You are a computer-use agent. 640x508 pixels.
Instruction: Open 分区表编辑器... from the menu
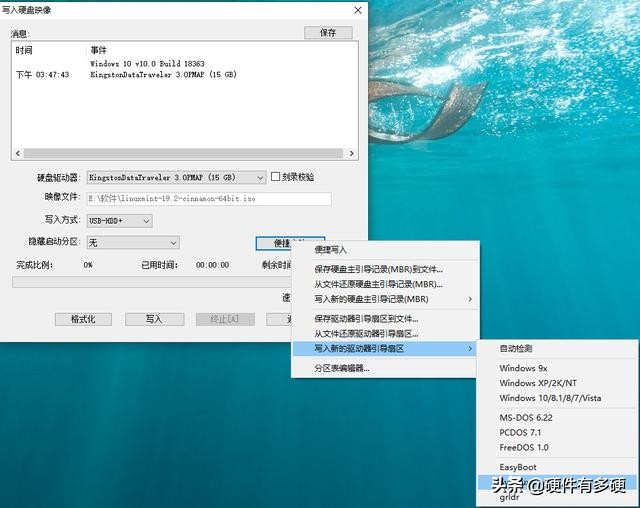pos(384,368)
